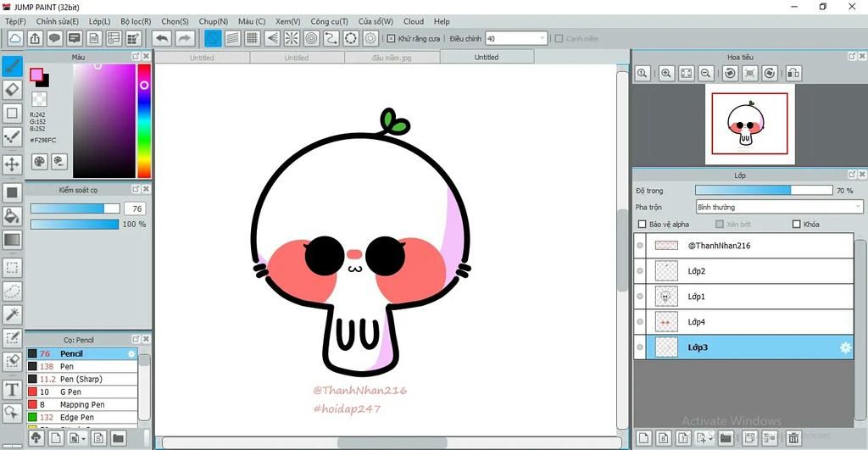Screen dimensions: 868x450
Task: Enable the radial snap guide
Action: coord(292,39)
